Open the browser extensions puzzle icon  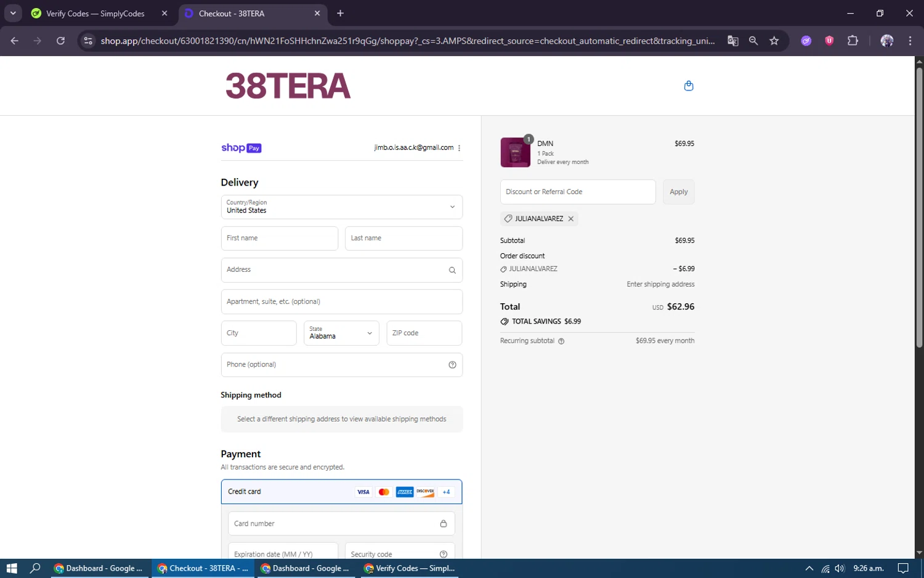click(x=853, y=41)
